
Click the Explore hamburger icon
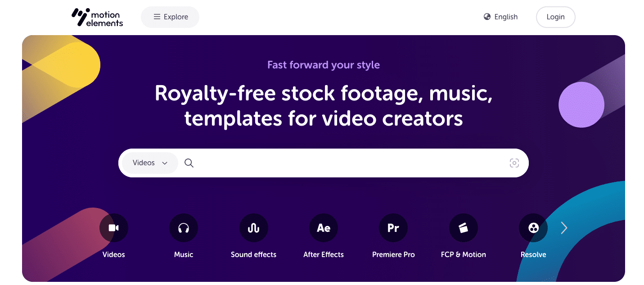[x=157, y=17]
